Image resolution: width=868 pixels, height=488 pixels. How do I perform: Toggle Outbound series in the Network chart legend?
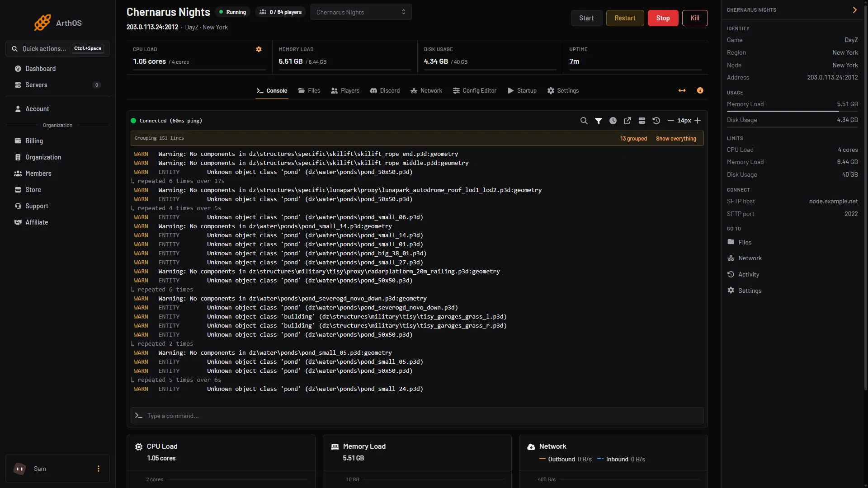566,460
